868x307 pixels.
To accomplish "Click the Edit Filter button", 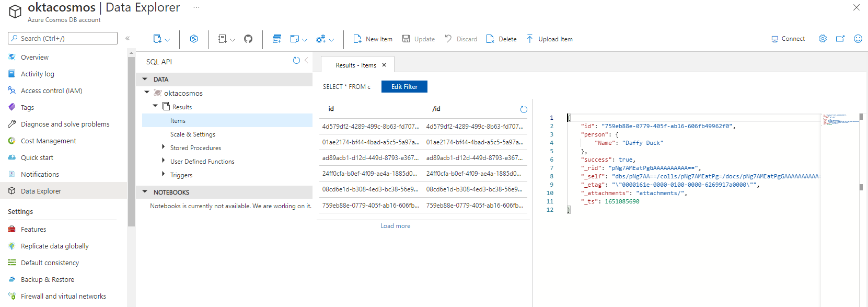I will pyautogui.click(x=404, y=87).
